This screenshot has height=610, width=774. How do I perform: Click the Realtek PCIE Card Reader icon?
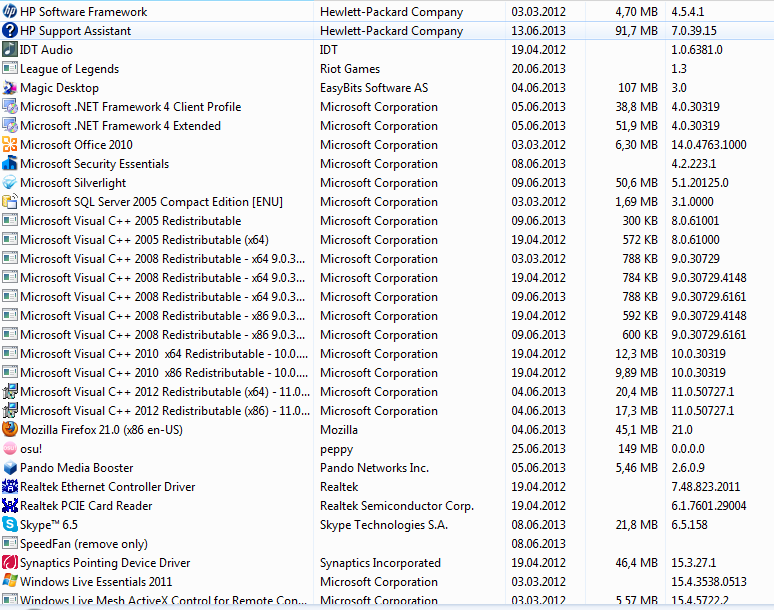coord(10,505)
